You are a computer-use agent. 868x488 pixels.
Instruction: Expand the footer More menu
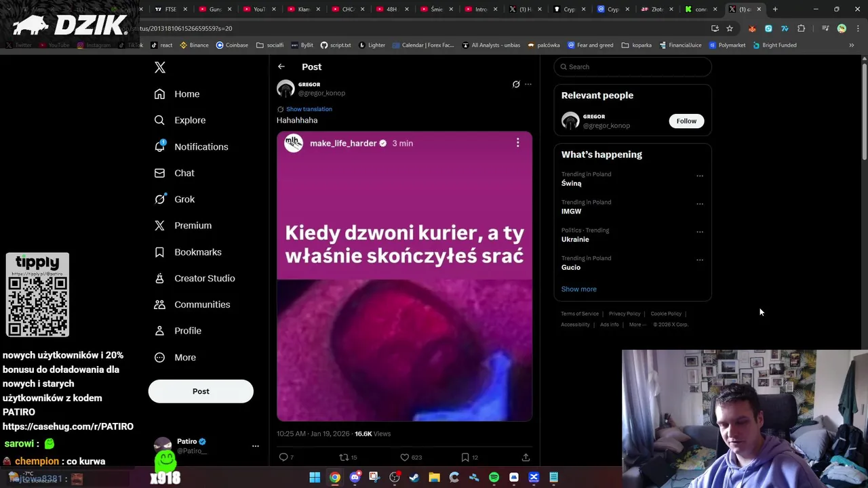(637, 325)
